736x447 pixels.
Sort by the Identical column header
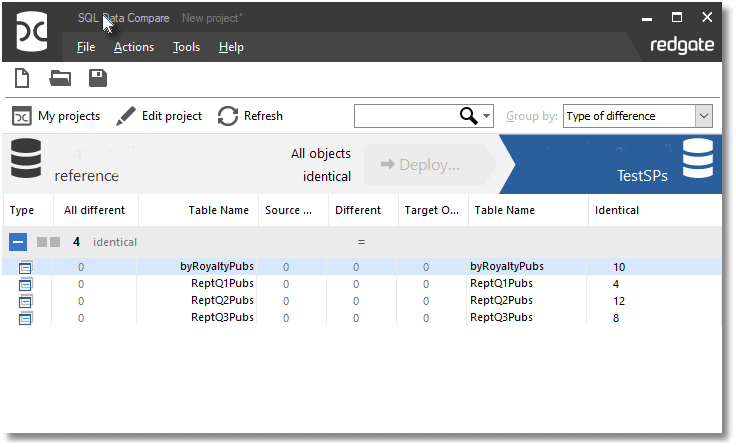coord(616,210)
